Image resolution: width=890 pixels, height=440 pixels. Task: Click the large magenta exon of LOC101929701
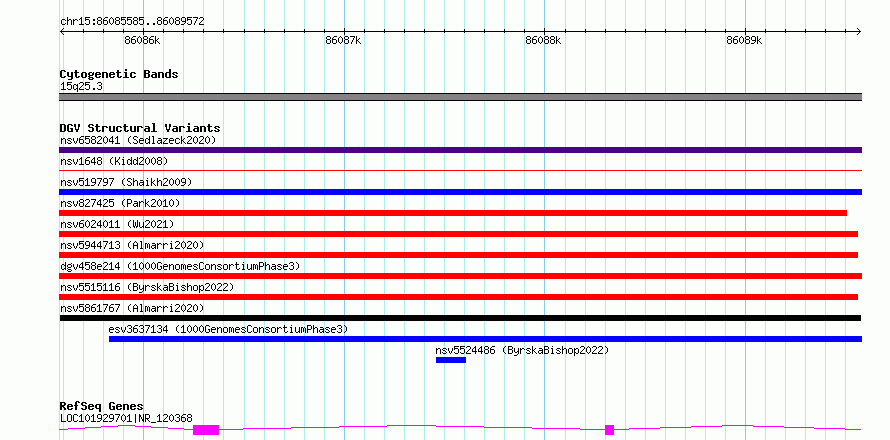pyautogui.click(x=206, y=430)
